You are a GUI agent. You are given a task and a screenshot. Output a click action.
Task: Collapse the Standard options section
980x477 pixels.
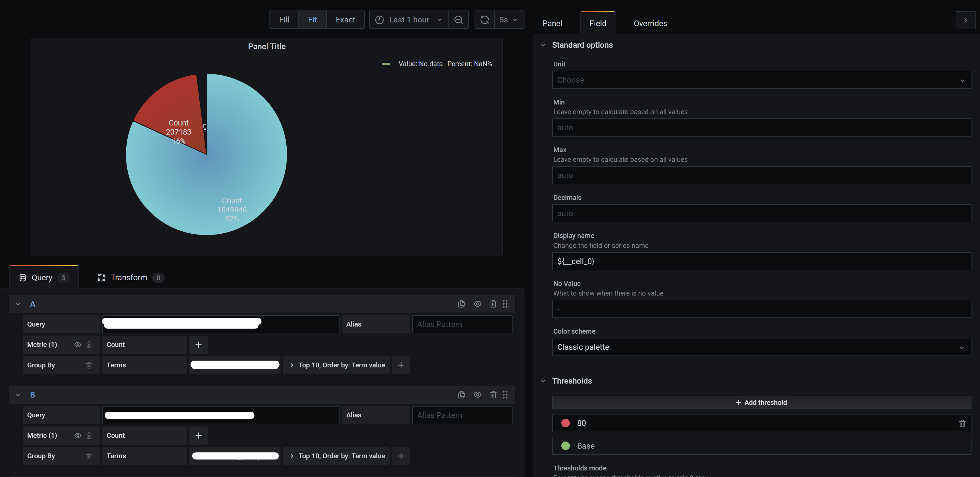click(544, 45)
